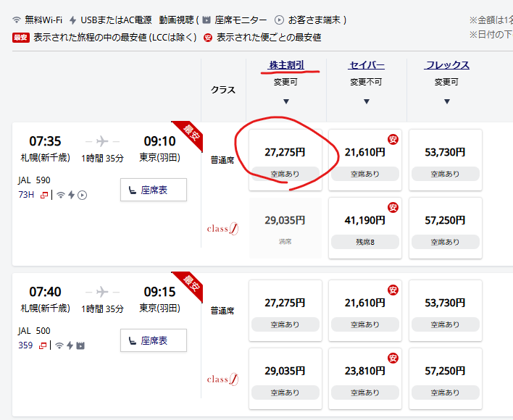Select JAL 590 普通席 株主割引 fare 27,275円

[285, 160]
